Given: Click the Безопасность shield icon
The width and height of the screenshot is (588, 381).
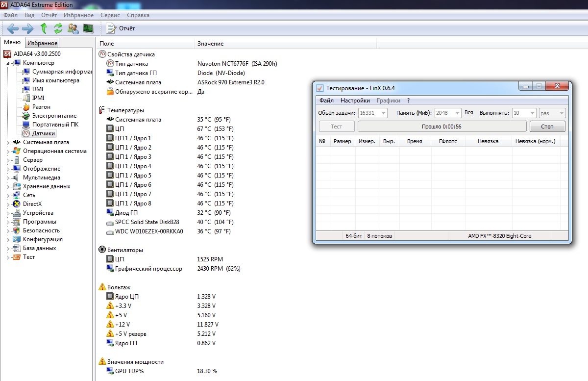Looking at the screenshot, I should click(17, 230).
